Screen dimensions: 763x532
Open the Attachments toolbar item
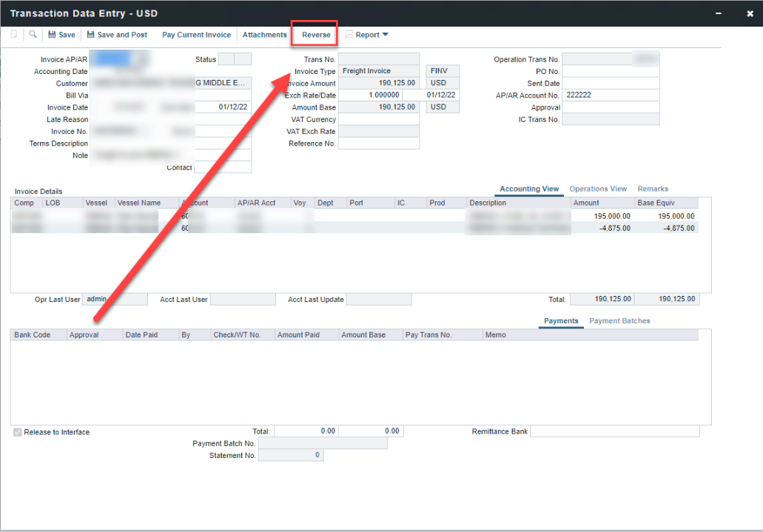click(x=264, y=35)
